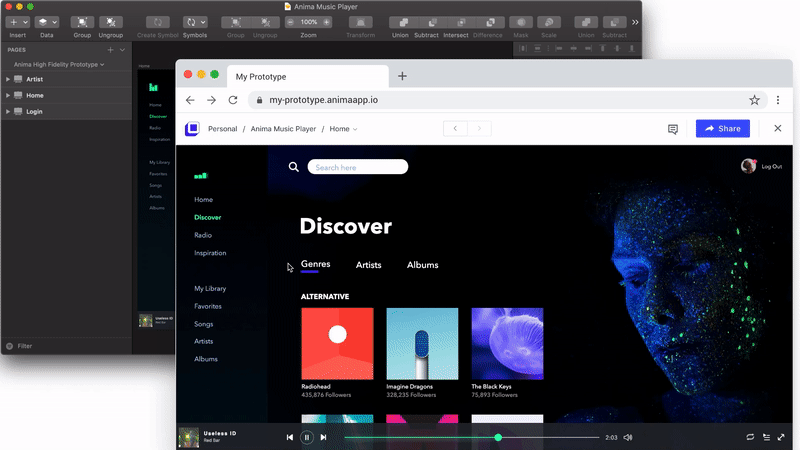Click the first Ungroup icon in Sketch toolbar
Screen dimensions: 800x450
[x=111, y=22]
